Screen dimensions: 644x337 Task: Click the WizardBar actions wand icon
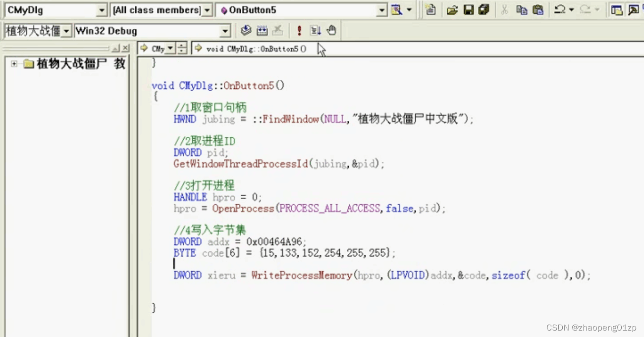coord(397,9)
